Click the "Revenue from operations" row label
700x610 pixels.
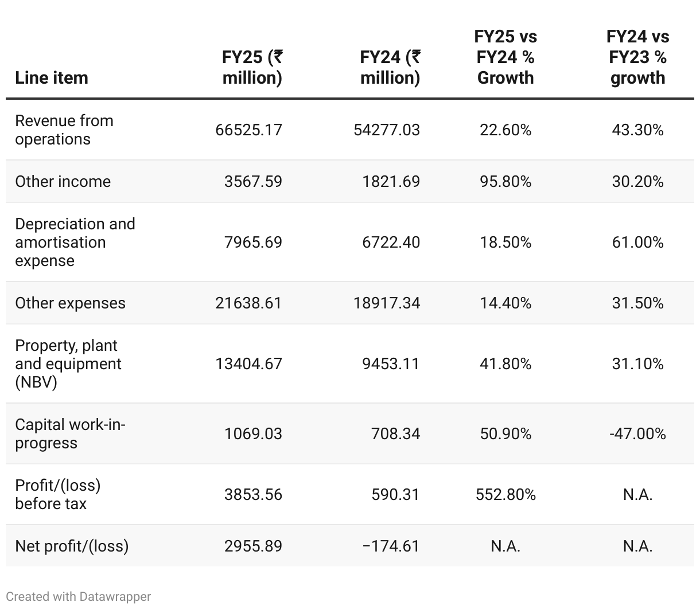pos(64,130)
